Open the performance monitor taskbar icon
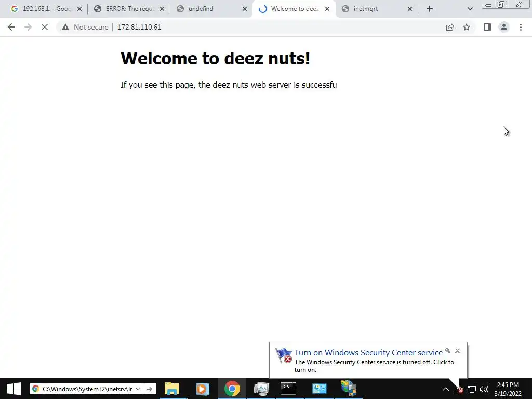This screenshot has width=532, height=399. tap(261, 389)
